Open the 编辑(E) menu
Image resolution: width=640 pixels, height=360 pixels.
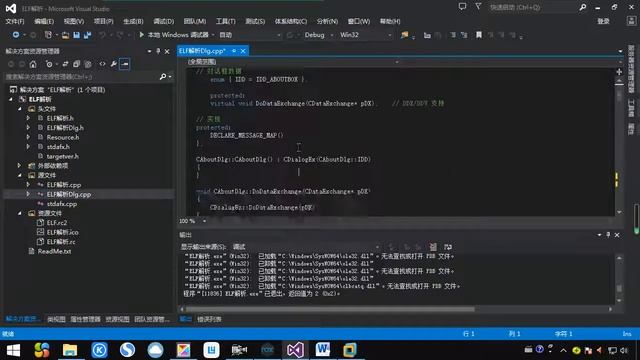point(44,21)
